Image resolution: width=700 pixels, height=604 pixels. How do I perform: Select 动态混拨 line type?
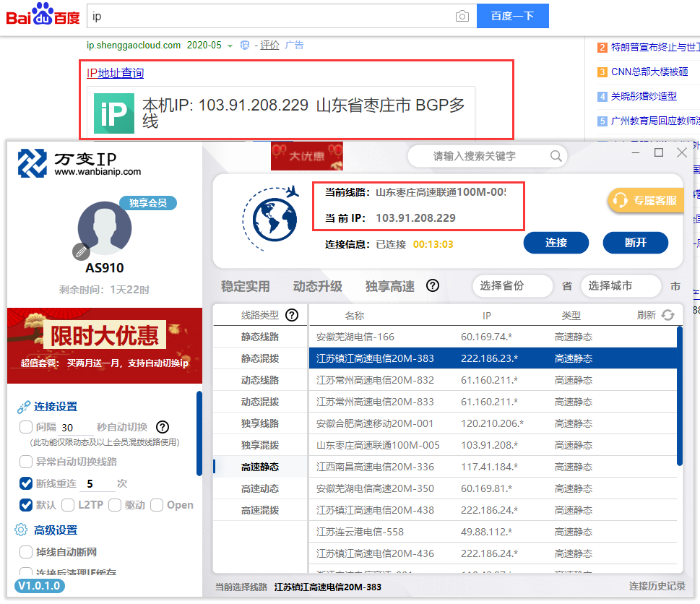point(260,402)
